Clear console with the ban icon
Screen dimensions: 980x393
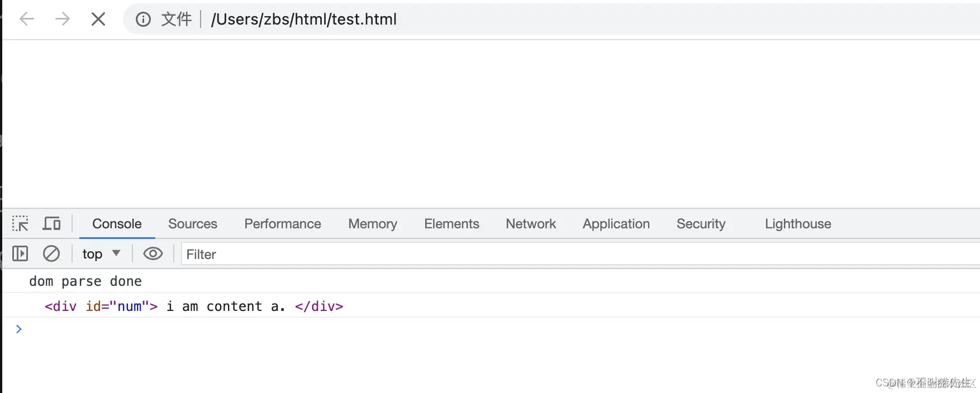pyautogui.click(x=51, y=254)
